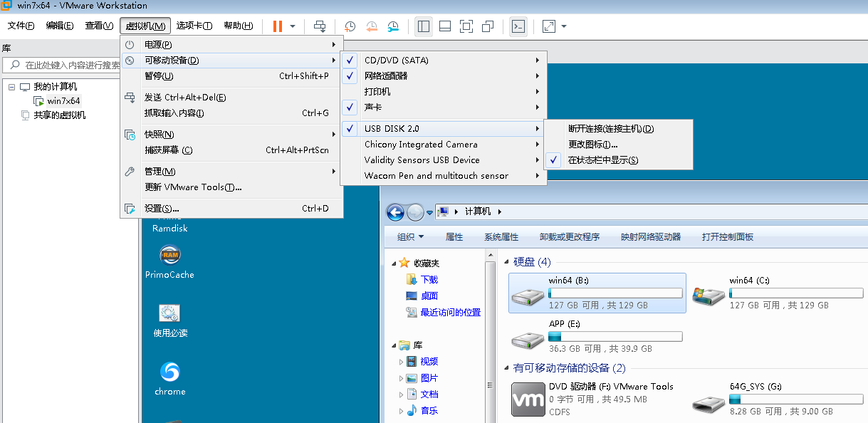Open the 查看 menu
Image resolution: width=868 pixels, height=423 pixels.
pos(99,26)
